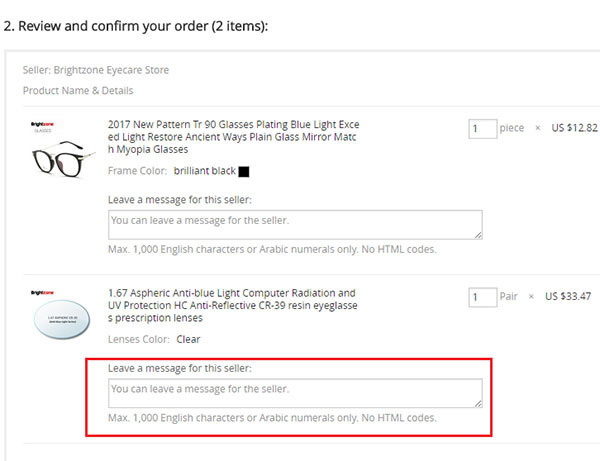Viewport: 600px width, 461px height.
Task: Click Brightzone logo above lens image
Action: [42, 293]
